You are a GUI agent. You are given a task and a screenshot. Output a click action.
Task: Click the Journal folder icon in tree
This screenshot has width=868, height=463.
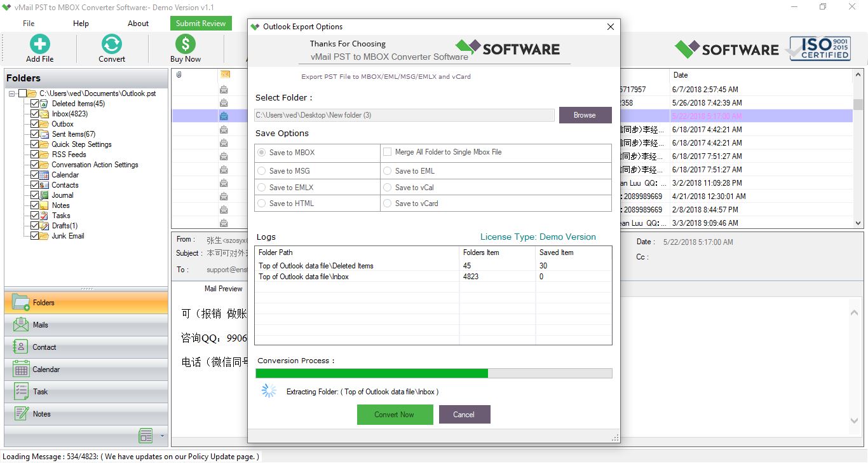[x=44, y=195]
